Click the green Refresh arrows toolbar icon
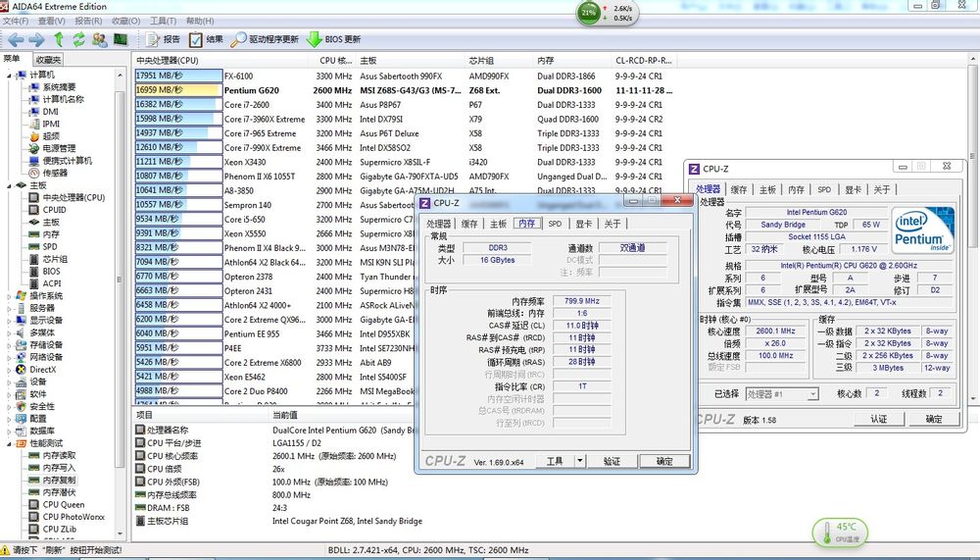 (x=79, y=39)
